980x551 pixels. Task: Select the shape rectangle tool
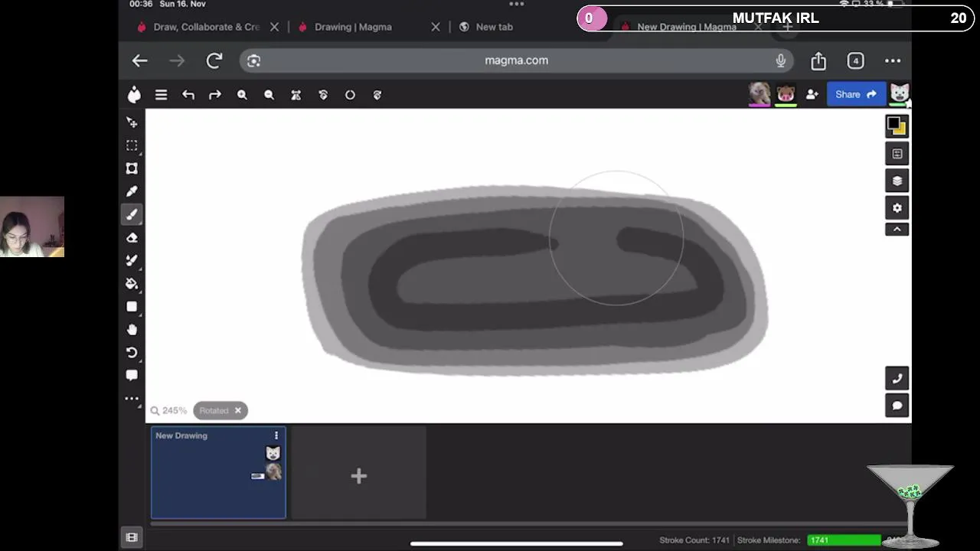[132, 306]
